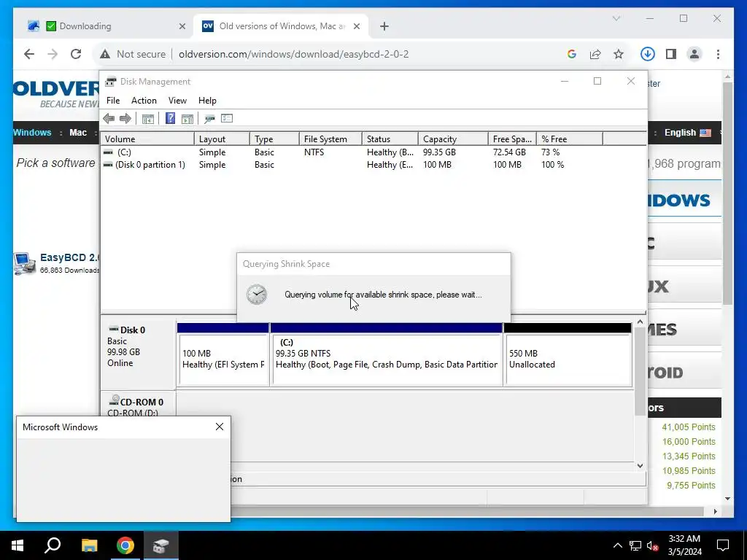Open Help via the blue question mark icon
This screenshot has height=560, width=747.
[170, 119]
